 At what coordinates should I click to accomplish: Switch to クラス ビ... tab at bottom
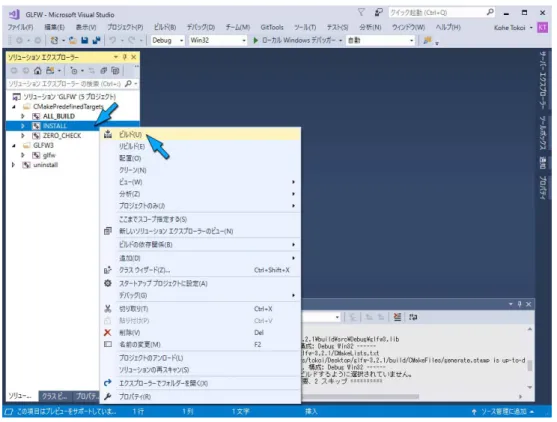[x=55, y=396]
